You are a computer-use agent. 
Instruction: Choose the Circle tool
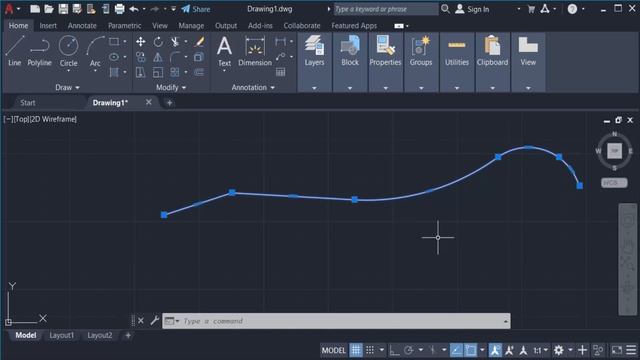69,50
